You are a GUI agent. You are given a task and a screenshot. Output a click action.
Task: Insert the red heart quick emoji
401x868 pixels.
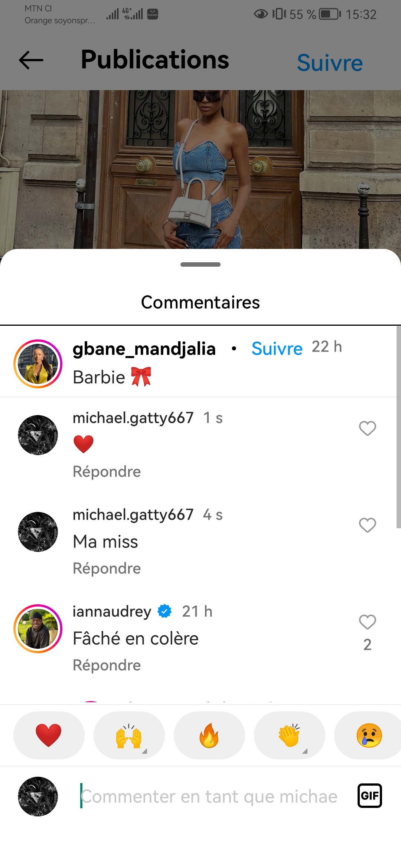click(49, 735)
